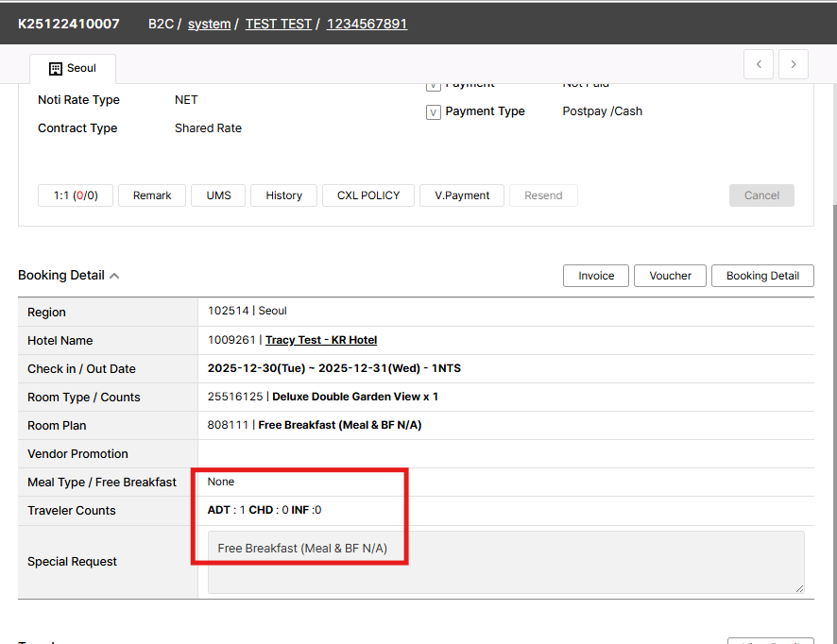Collapse the Booking Detail section chevron

(114, 276)
